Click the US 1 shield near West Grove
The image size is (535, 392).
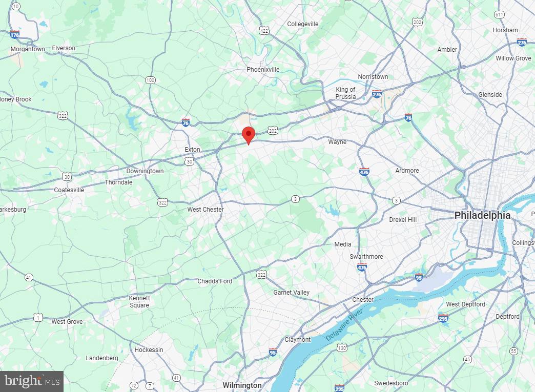[x=38, y=318]
